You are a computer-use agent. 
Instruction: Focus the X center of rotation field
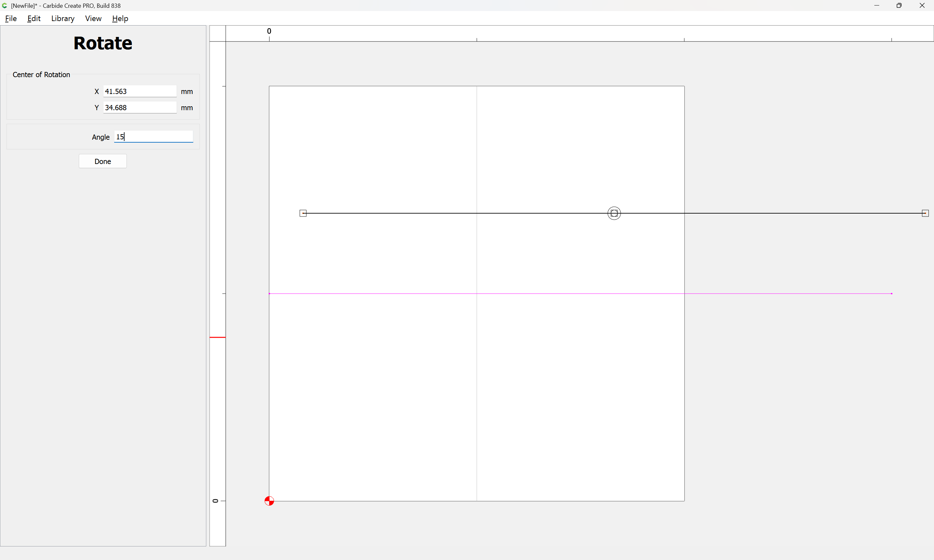point(140,91)
